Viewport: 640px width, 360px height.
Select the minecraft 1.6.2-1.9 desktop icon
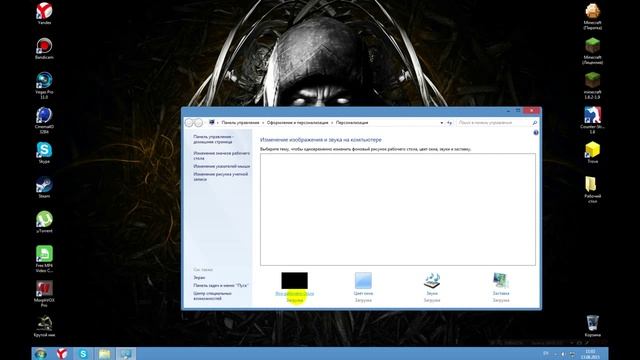(593, 86)
